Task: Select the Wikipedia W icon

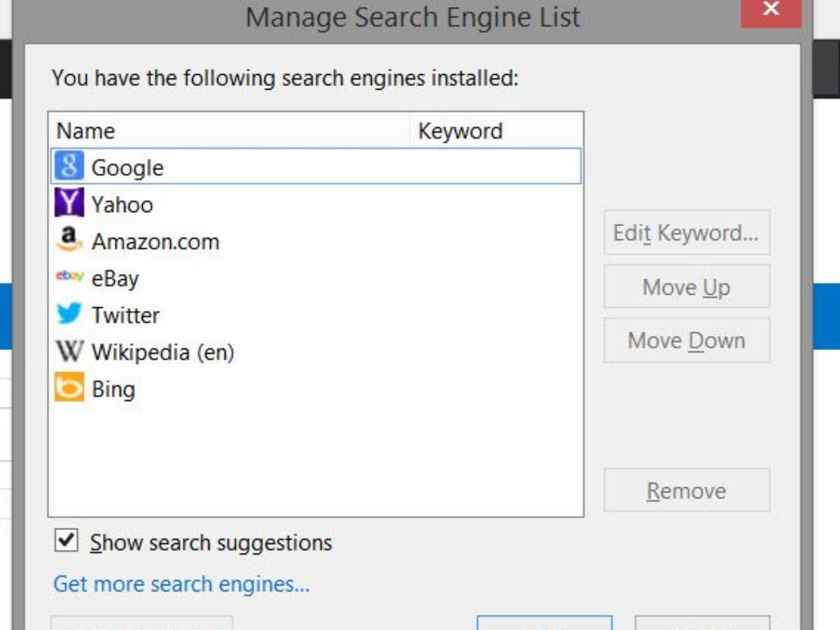Action: [x=69, y=351]
